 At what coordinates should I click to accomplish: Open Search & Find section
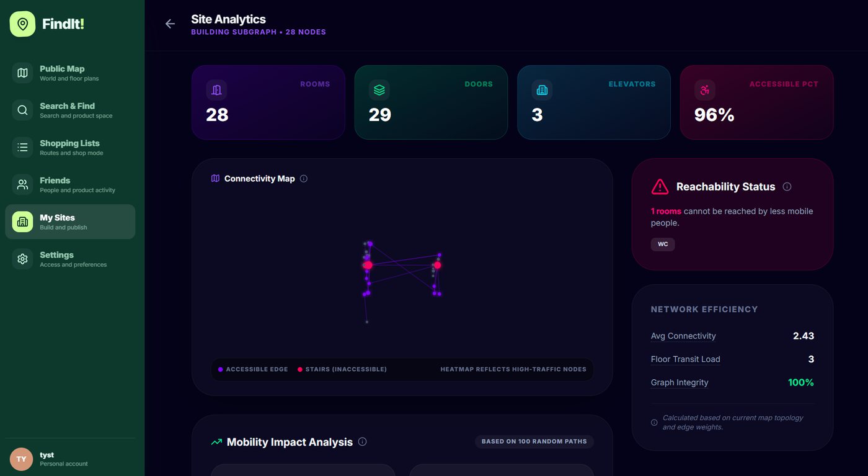click(x=70, y=110)
